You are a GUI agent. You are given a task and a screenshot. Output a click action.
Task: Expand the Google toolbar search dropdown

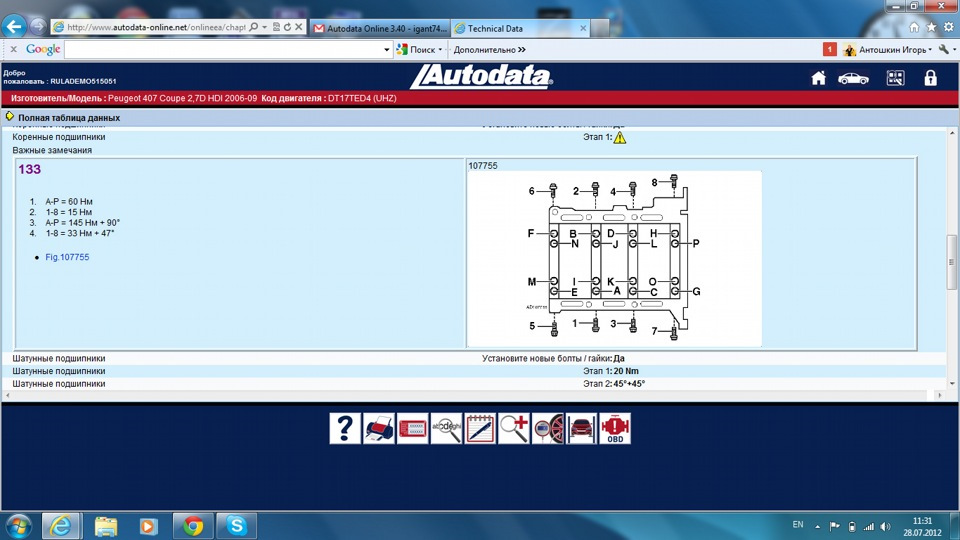[387, 49]
